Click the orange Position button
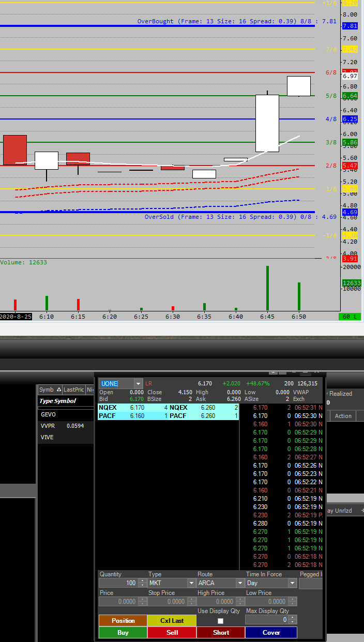The width and height of the screenshot is (364, 642). [123, 620]
